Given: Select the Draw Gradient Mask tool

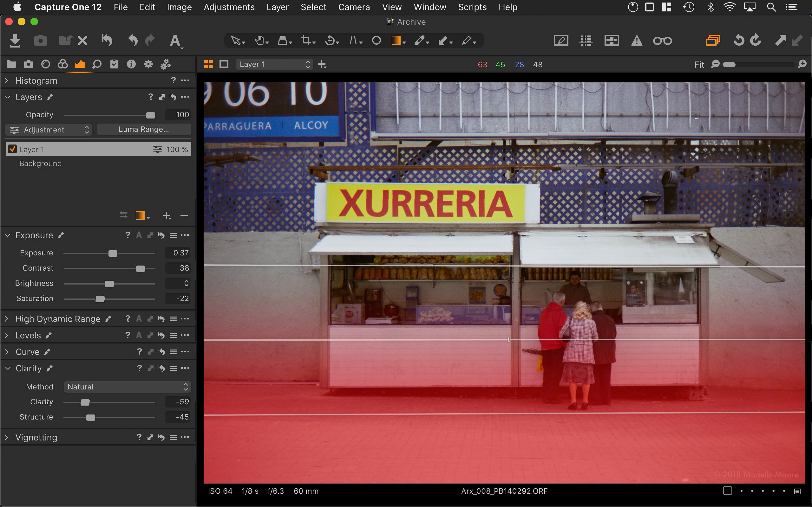Looking at the screenshot, I should [x=396, y=41].
